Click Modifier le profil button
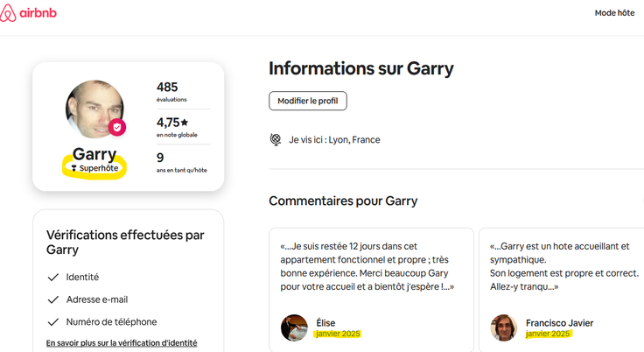 pos(308,101)
